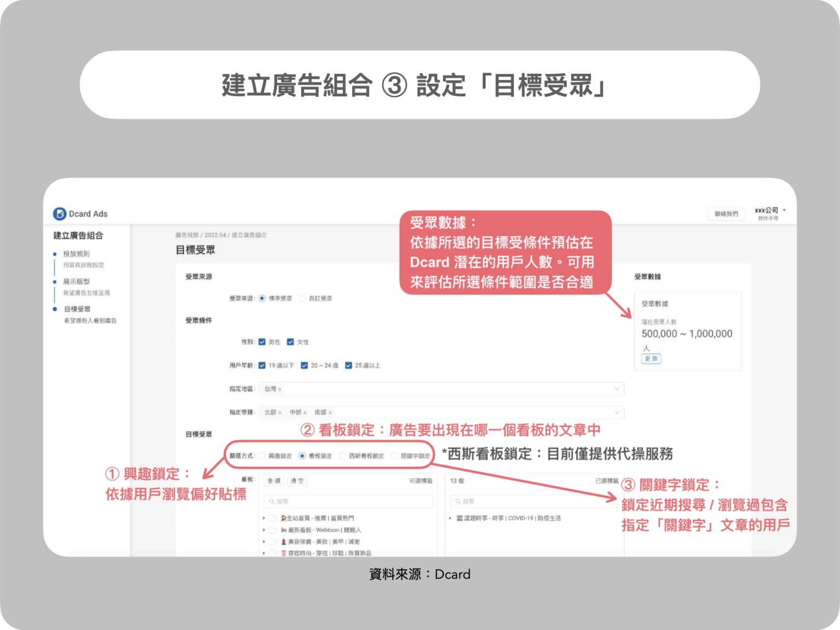Click the search icon in the 已選標籤 panel
The image size is (840, 630).
458,501
